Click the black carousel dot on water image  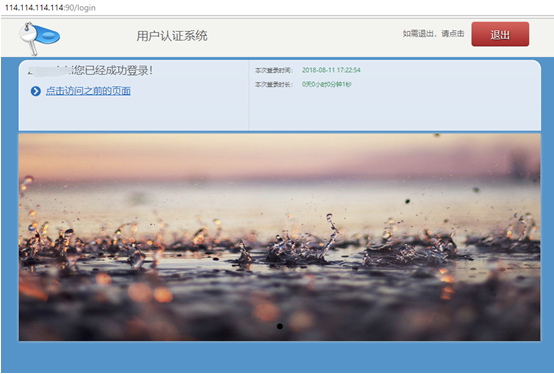coord(279,326)
